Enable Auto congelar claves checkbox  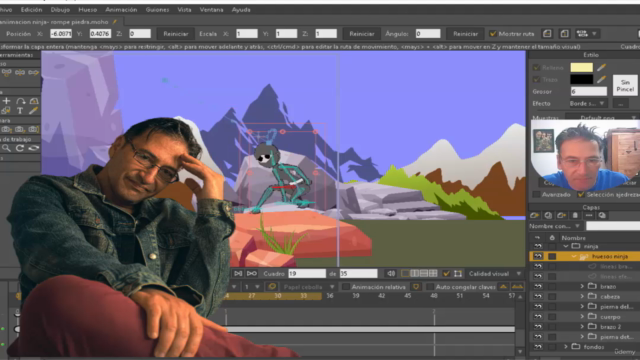(429, 287)
